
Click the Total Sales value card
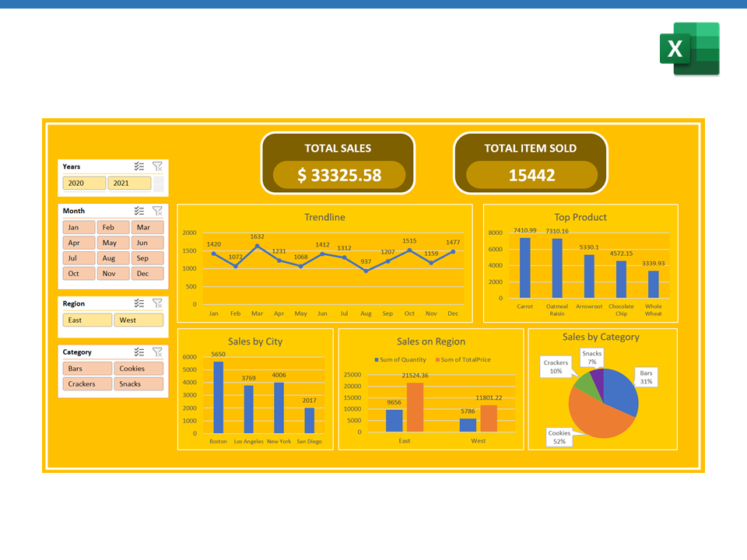coord(339,176)
